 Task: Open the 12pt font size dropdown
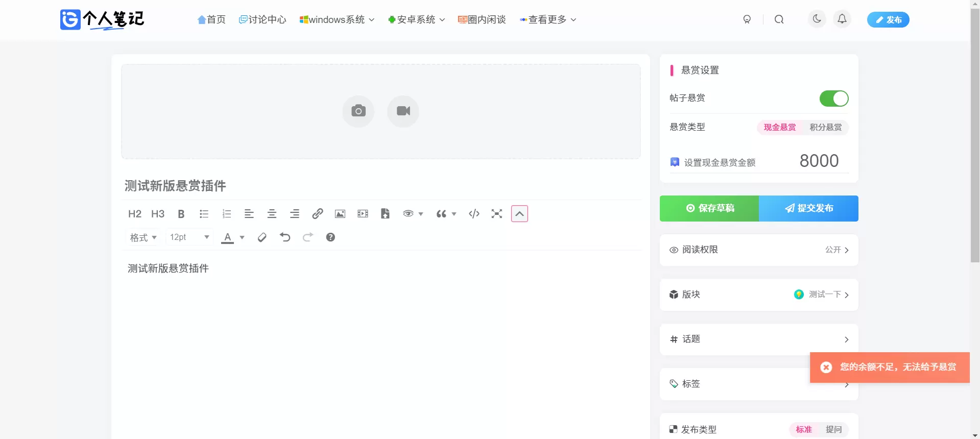189,237
